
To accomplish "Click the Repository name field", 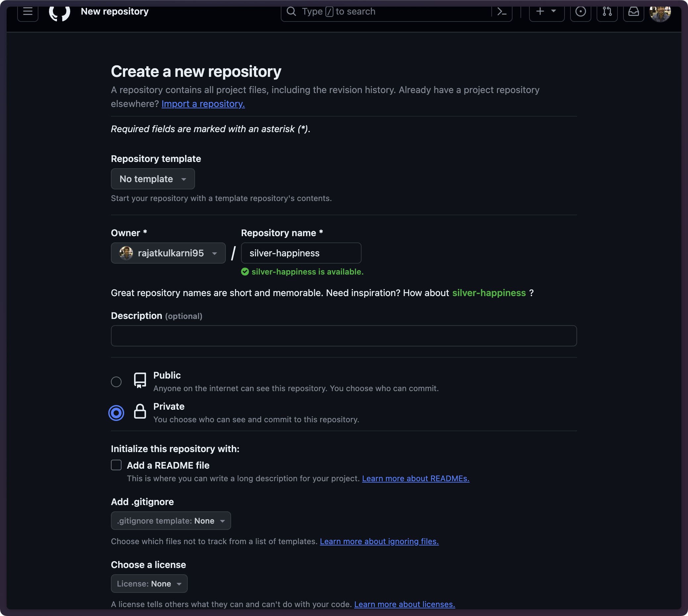I will point(301,253).
